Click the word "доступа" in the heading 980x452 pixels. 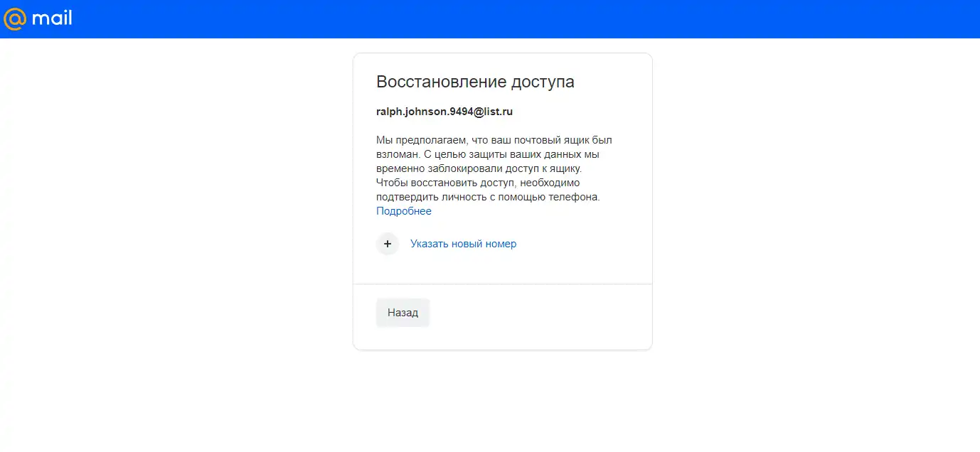click(x=543, y=82)
